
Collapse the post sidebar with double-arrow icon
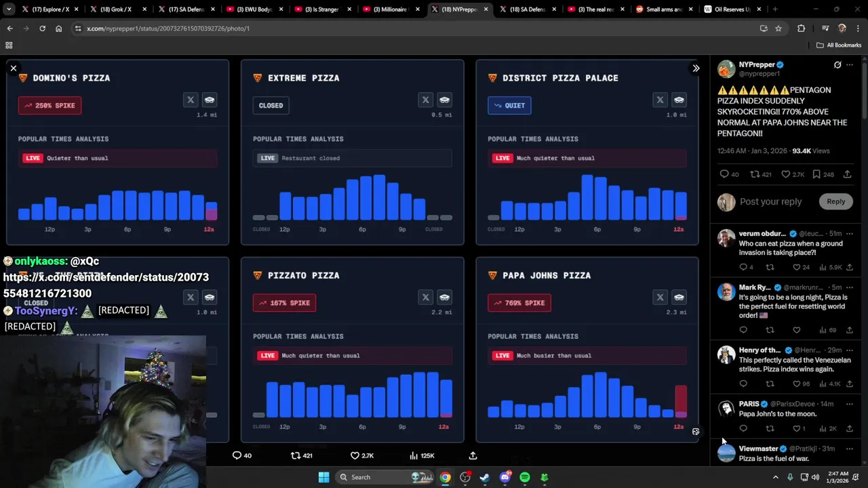pos(696,68)
